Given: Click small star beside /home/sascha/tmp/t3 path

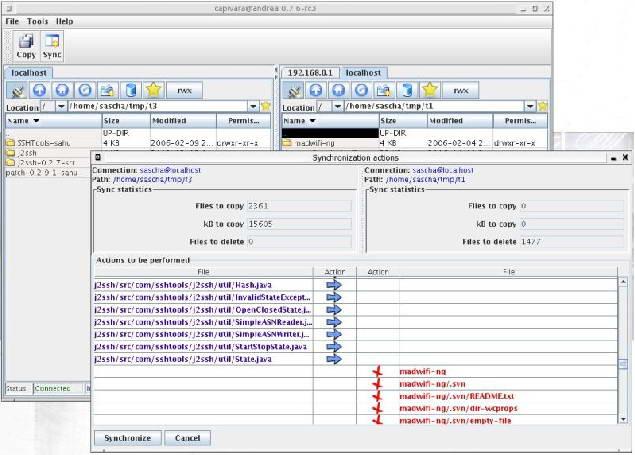Looking at the screenshot, I should [x=266, y=106].
